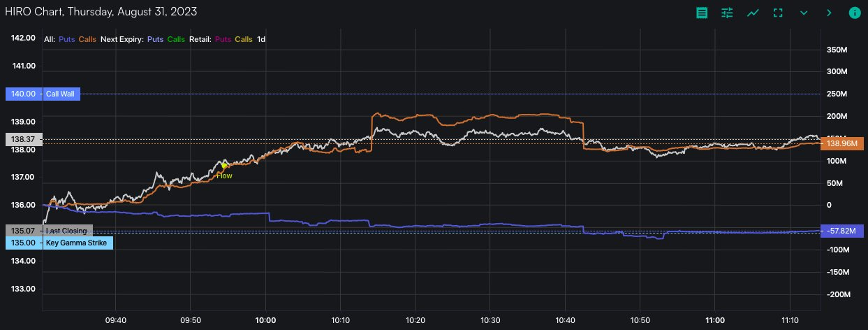Viewport: 868px width, 330px height.
Task: Expand the downward chevron in the toolbar
Action: (x=804, y=13)
